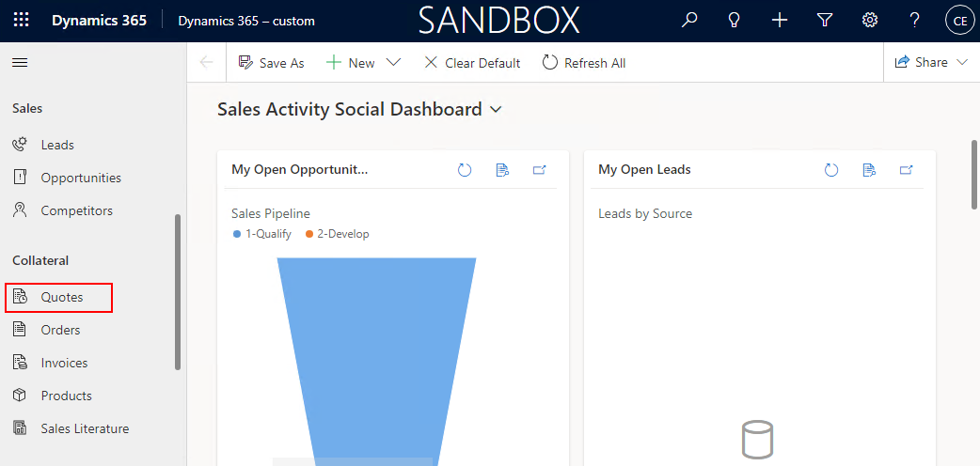The image size is (980, 466).
Task: Refresh the My Open Leads chart
Action: (831, 170)
